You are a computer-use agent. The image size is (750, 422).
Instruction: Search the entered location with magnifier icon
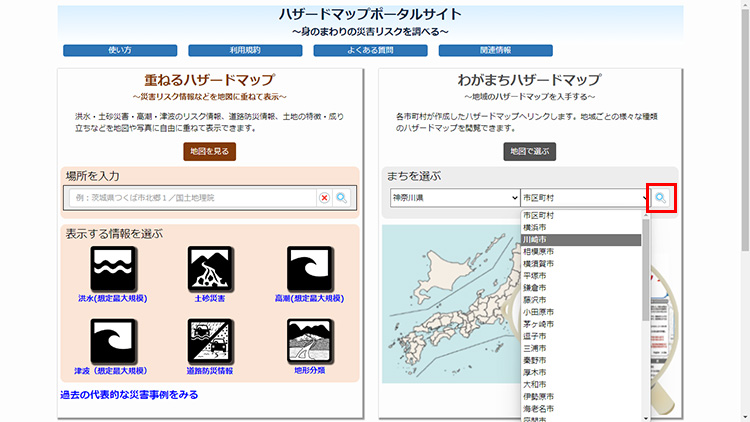click(x=342, y=198)
